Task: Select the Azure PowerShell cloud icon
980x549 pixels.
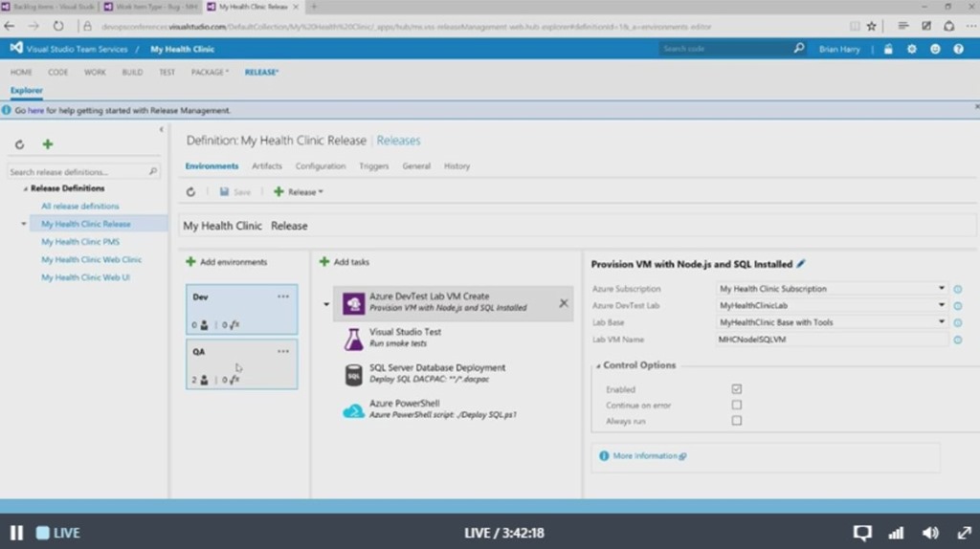Action: click(x=352, y=409)
